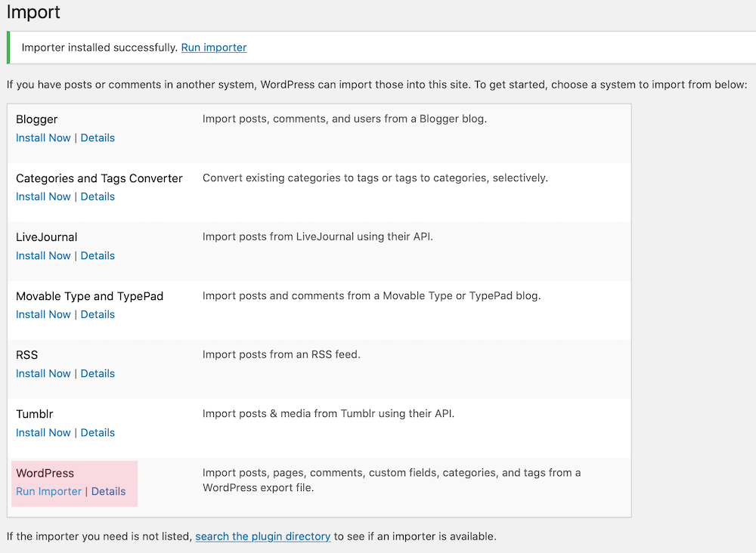View Details for the Blogger importer
756x553 pixels.
point(98,137)
